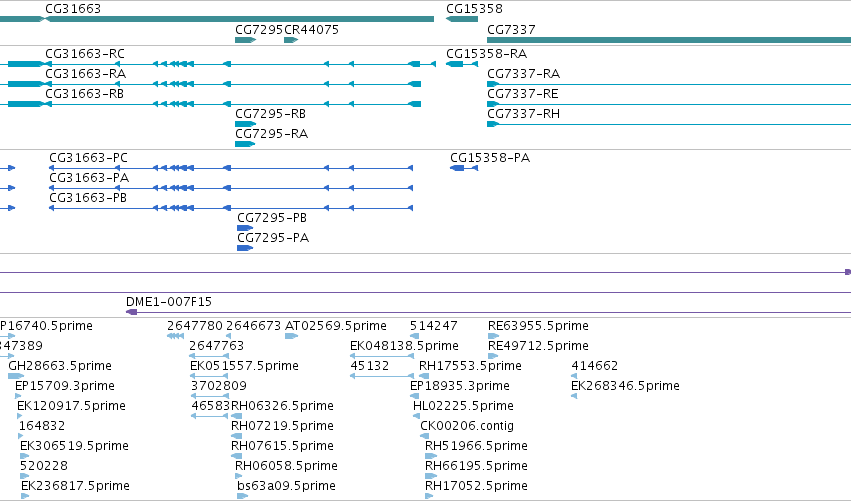
Task: Click the CG7337-RH transcript label
Action: click(x=523, y=114)
